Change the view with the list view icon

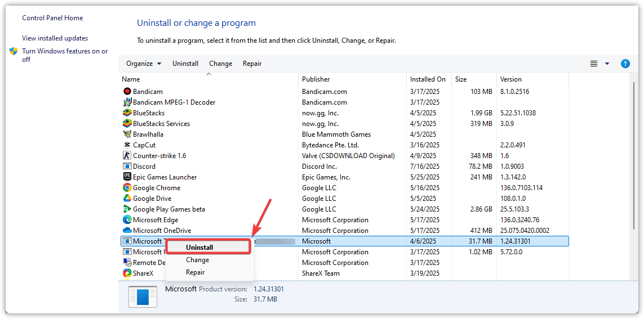(593, 64)
